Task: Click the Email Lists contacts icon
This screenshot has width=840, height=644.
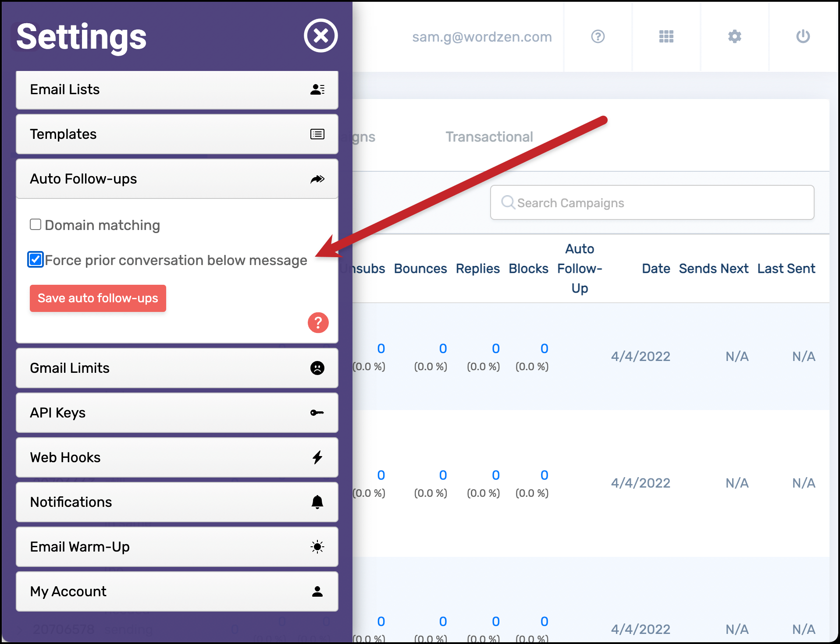Action: coord(317,89)
